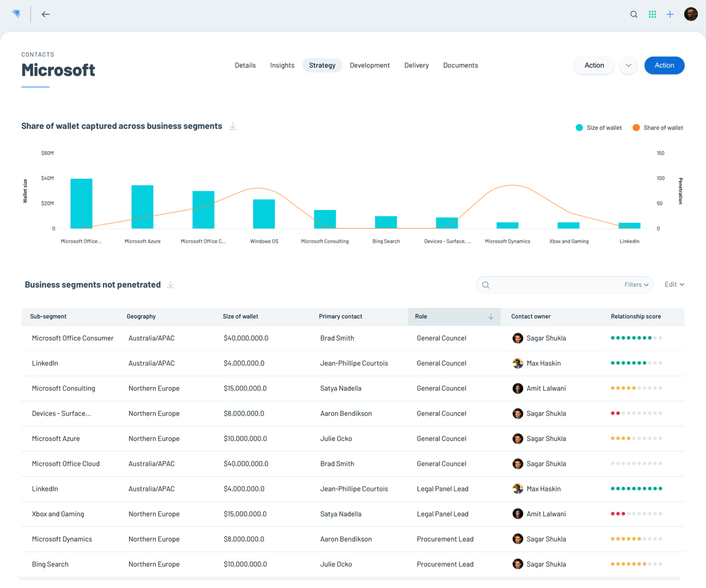
Task: Click the Windows OS bar in chart
Action: pyautogui.click(x=264, y=214)
